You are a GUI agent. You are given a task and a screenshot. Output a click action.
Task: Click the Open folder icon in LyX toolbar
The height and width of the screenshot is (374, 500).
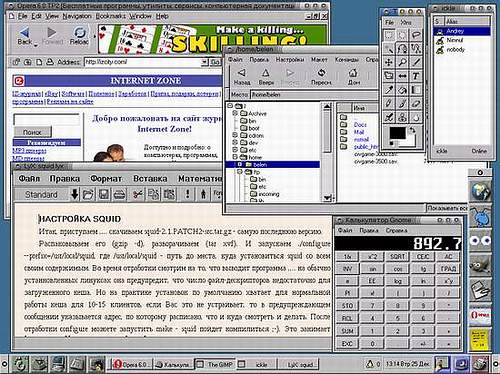coord(88,194)
